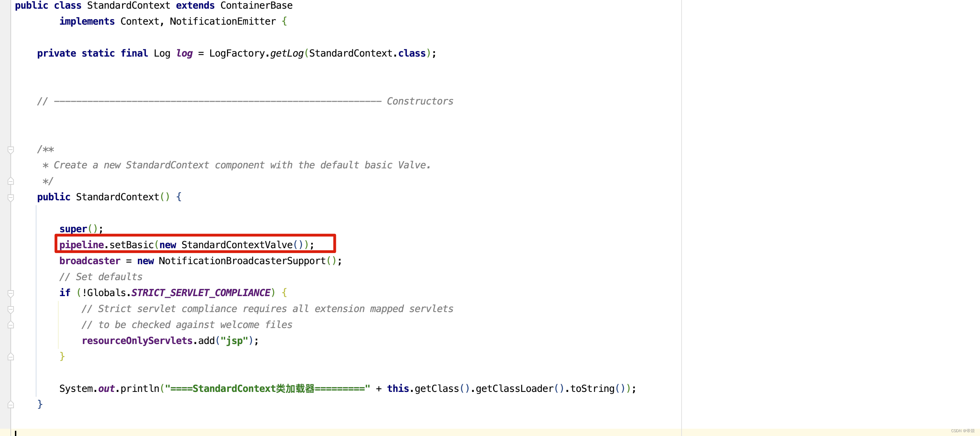Click the LogFactory class reference
Image resolution: width=980 pixels, height=436 pixels.
(236, 54)
